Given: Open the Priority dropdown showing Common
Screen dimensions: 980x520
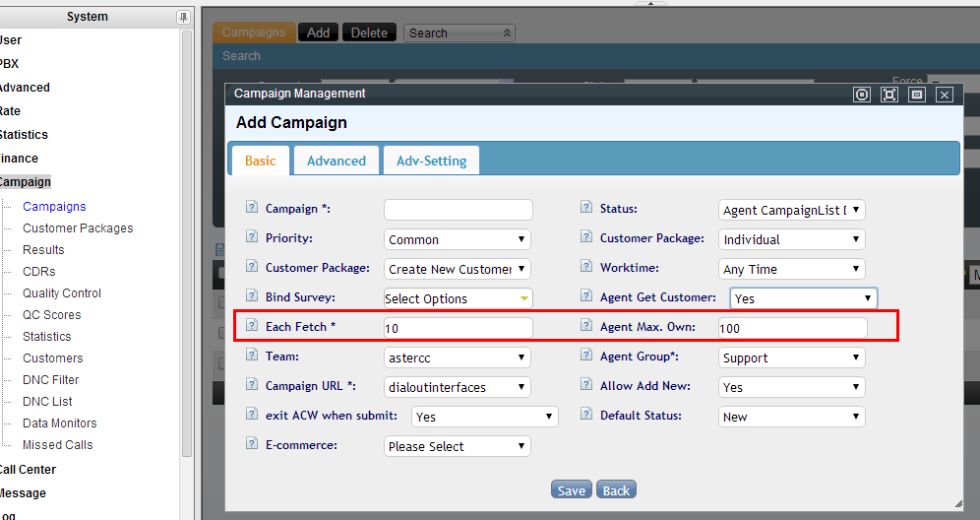Looking at the screenshot, I should tap(457, 239).
